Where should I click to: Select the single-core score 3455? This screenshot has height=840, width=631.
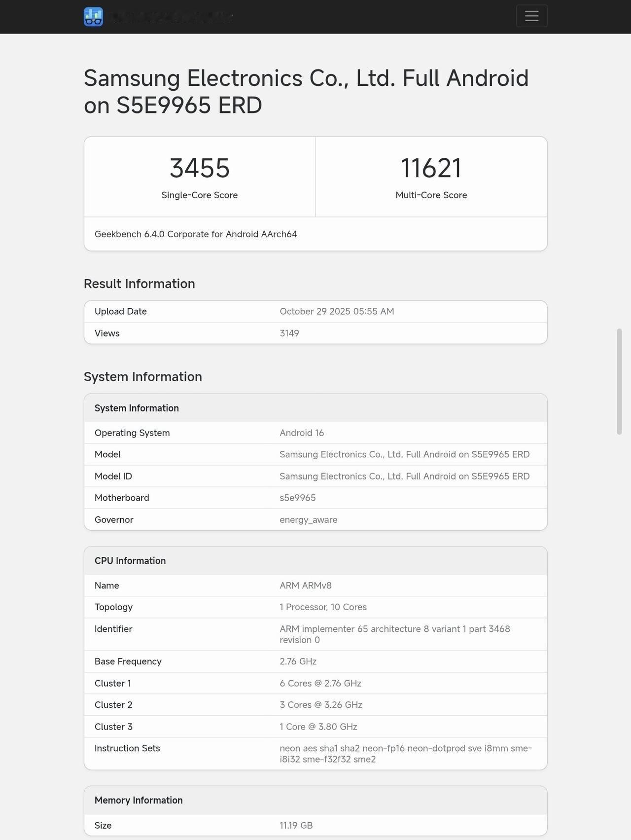point(200,168)
